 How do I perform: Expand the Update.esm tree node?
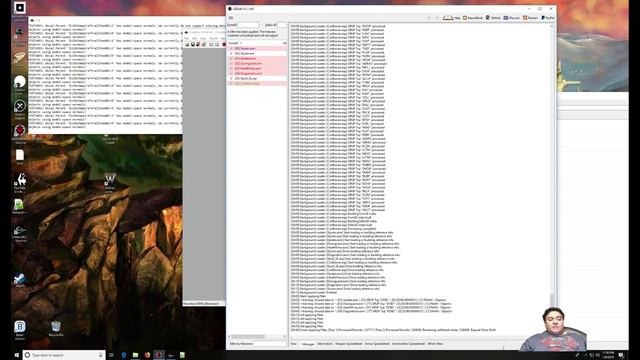(x=231, y=58)
